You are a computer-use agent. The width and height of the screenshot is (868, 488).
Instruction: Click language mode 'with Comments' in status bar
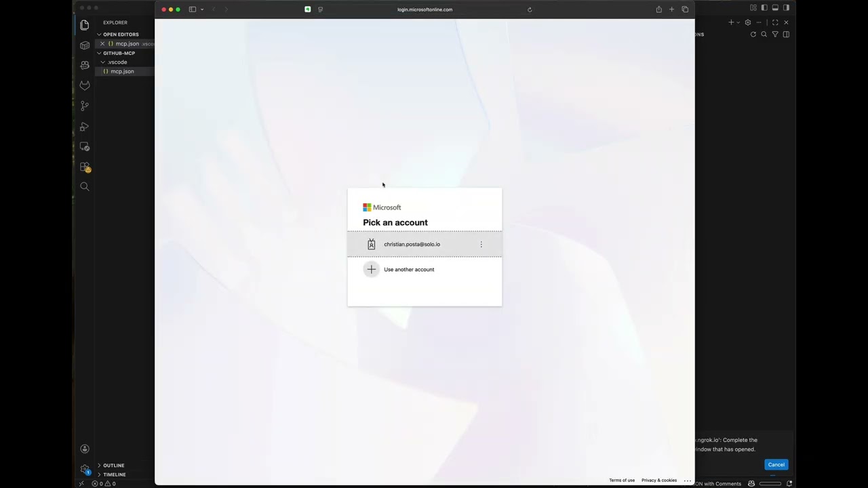718,483
